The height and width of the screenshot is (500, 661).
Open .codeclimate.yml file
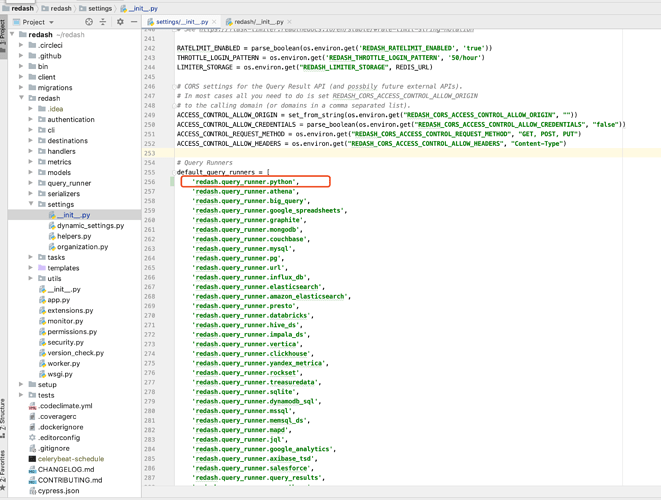coord(65,406)
